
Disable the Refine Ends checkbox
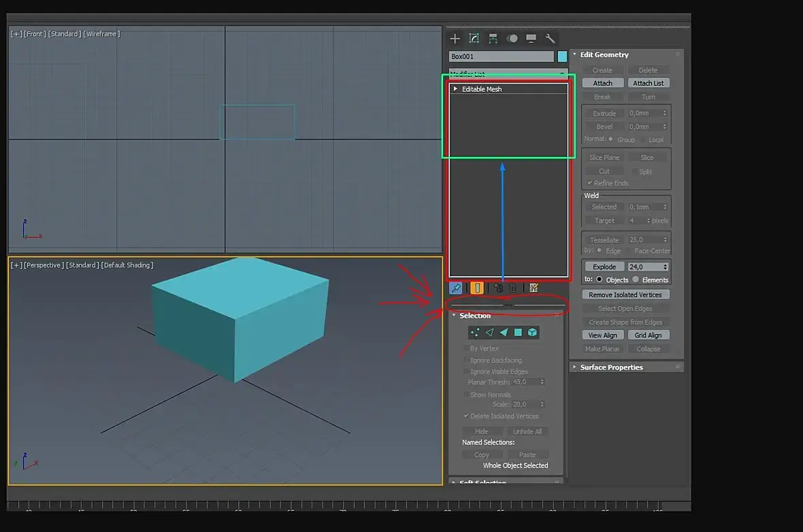[x=589, y=183]
